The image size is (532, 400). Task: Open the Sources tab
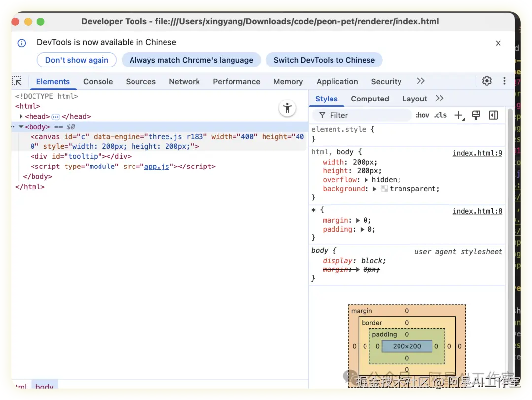pyautogui.click(x=140, y=82)
